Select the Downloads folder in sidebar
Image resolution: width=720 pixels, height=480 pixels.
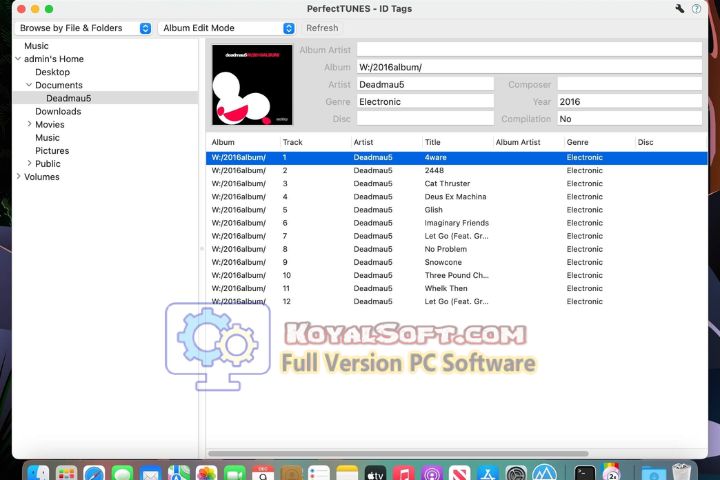coord(58,112)
